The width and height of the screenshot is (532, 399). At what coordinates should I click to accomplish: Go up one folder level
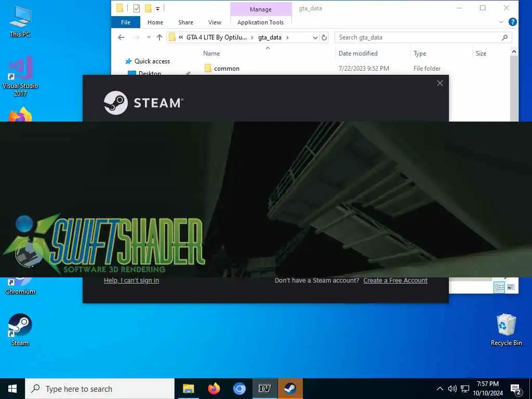159,37
